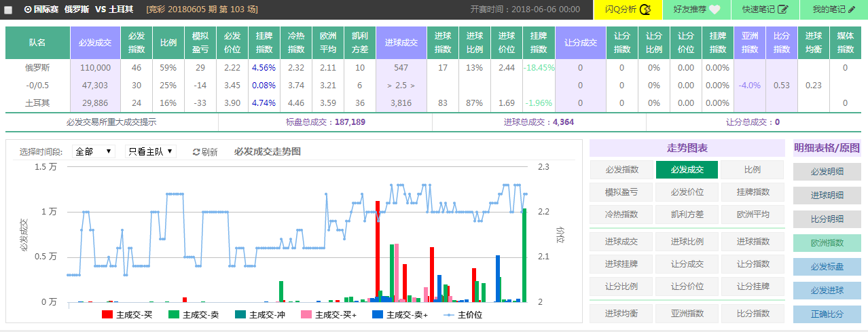Select the 凯利方差 trend chart
Viewport: 868px width, 332px height.
click(x=687, y=214)
